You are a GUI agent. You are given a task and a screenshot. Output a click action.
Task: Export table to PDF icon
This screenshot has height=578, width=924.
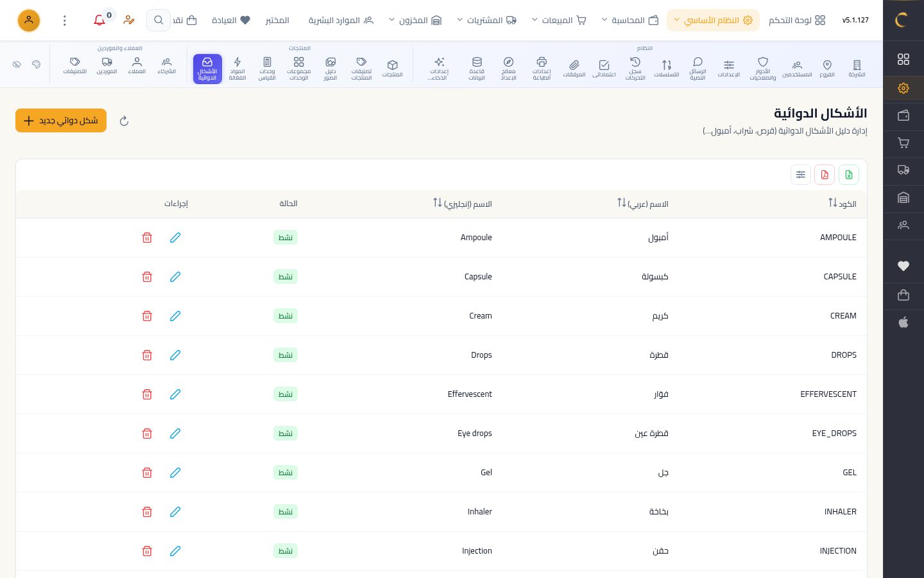[825, 175]
